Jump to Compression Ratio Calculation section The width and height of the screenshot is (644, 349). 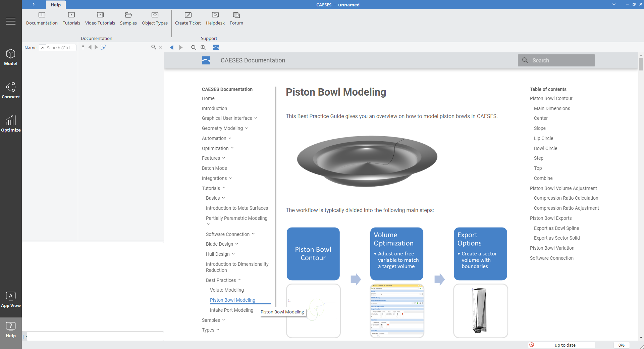566,198
